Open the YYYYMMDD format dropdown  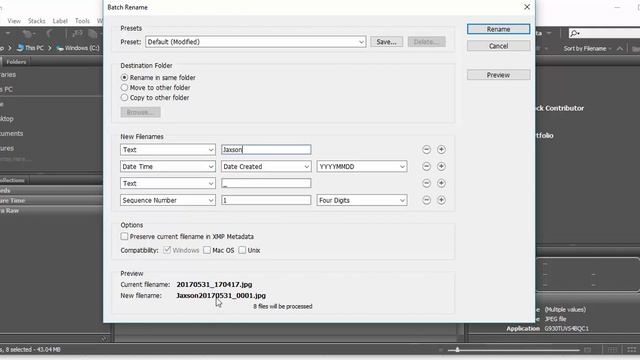pyautogui.click(x=362, y=166)
